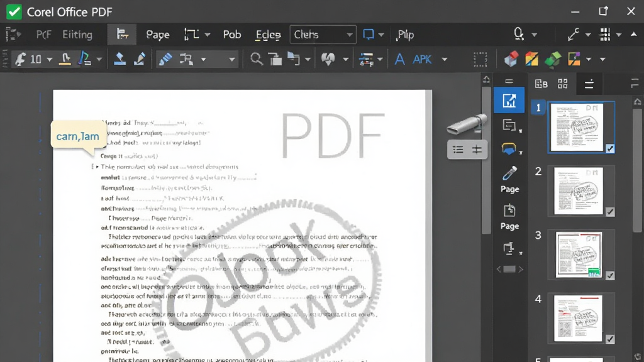Expand the shield protect dropdown arrow
644x362 pixels.
click(x=345, y=60)
